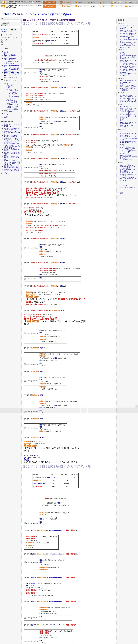Open the (タグ一覧) link below tag search
Screen dimensions: 138x644
click(4, 31)
